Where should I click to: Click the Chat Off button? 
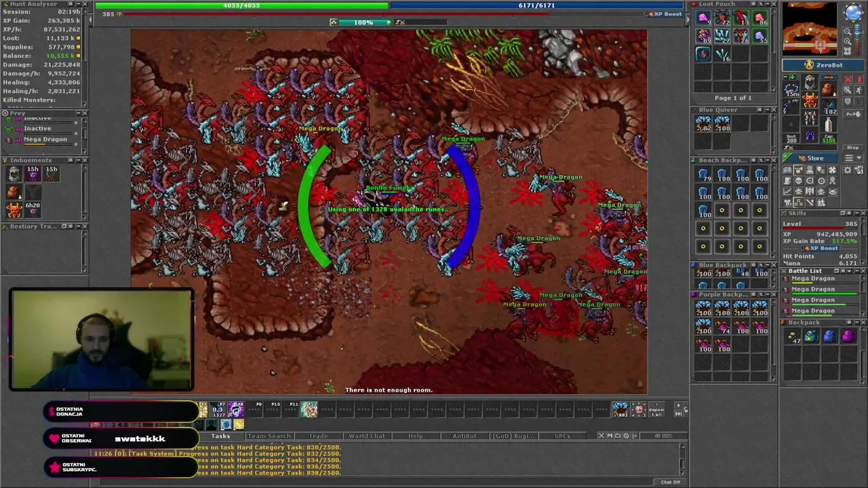[x=670, y=482]
